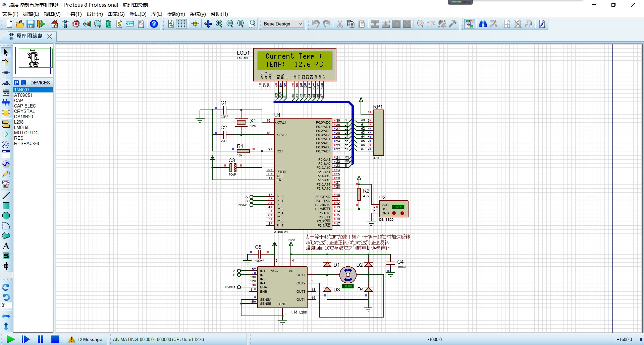The image size is (644, 345).
Task: Select MOTOR-DC in devices list
Action: [x=33, y=133]
